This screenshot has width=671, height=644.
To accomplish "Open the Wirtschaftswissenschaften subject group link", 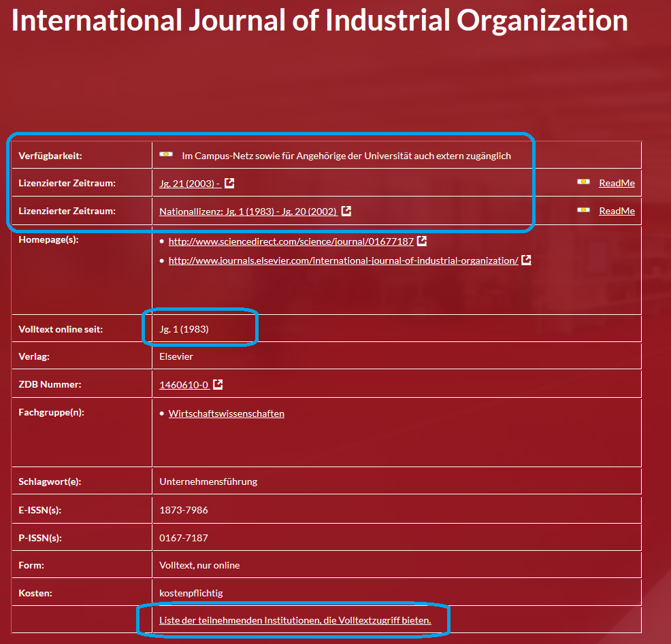I will pos(227,413).
